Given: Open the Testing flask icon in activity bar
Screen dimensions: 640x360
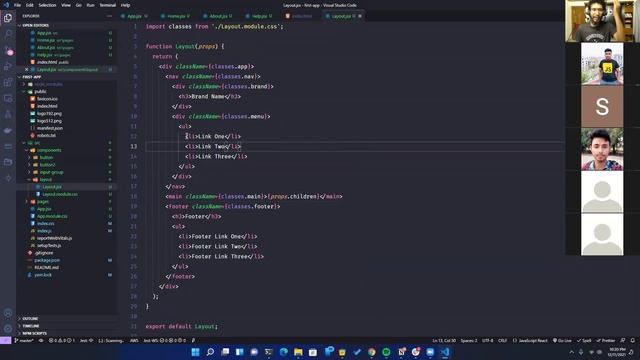Looking at the screenshot, I should click(x=8, y=114).
